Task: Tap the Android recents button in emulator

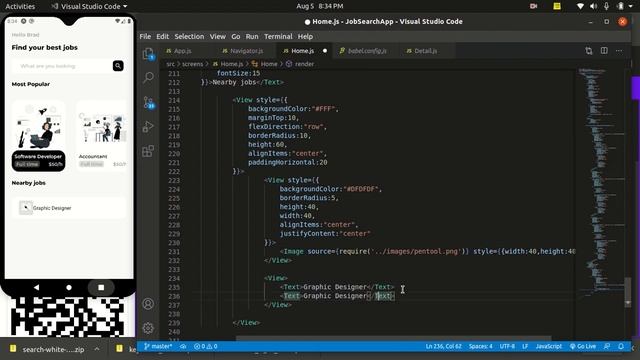Action: pos(101,287)
